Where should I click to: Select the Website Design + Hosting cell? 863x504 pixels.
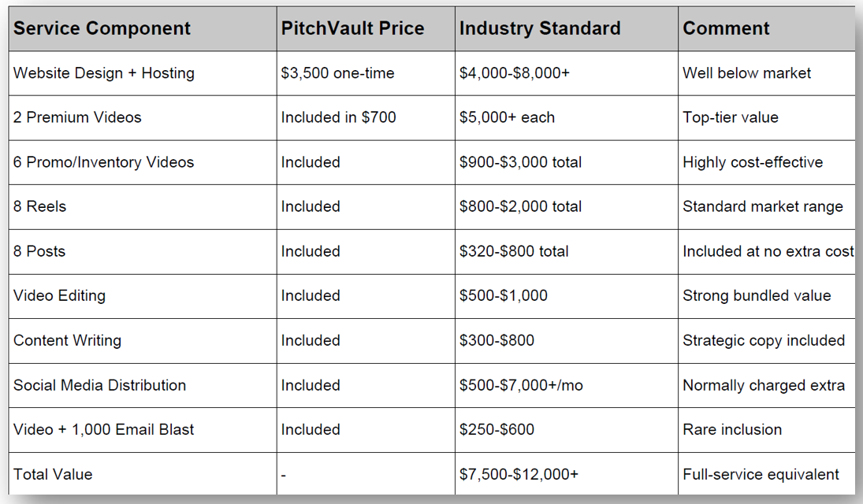[x=143, y=73]
